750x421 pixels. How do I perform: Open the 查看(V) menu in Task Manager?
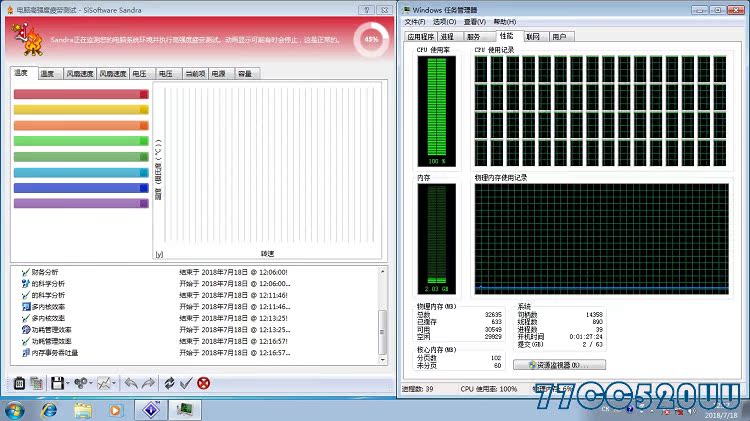pos(474,22)
